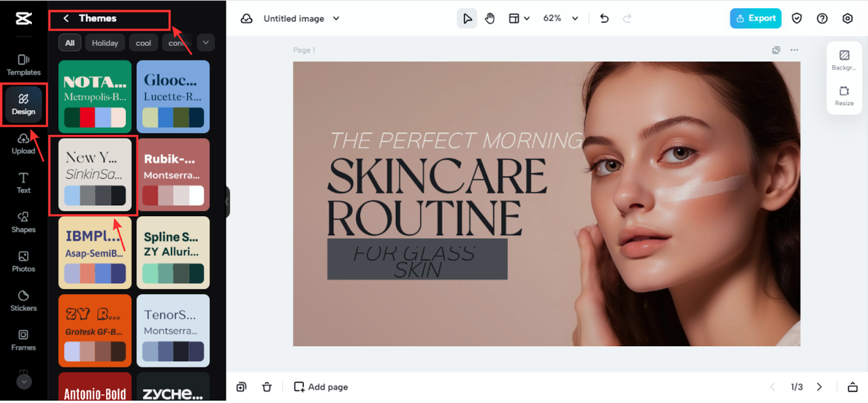
Task: Click the Add page button
Action: click(x=321, y=387)
